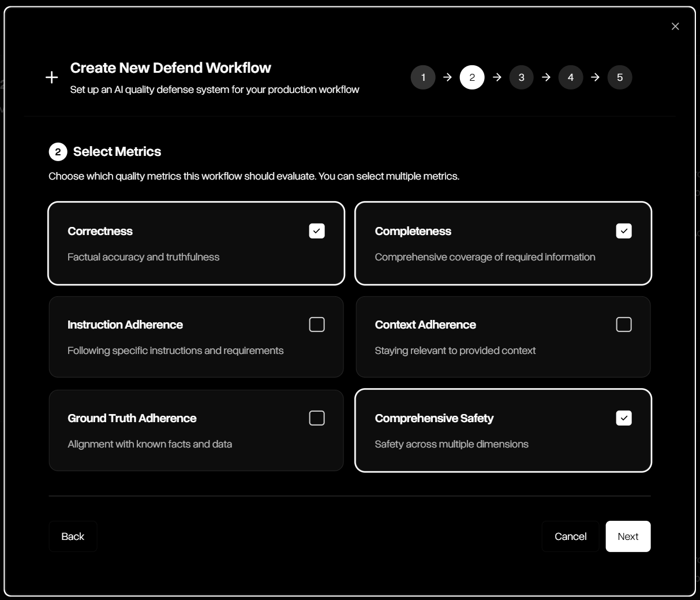Click the plus icon beside the workflow title
This screenshot has width=700, height=600.
pos(52,76)
